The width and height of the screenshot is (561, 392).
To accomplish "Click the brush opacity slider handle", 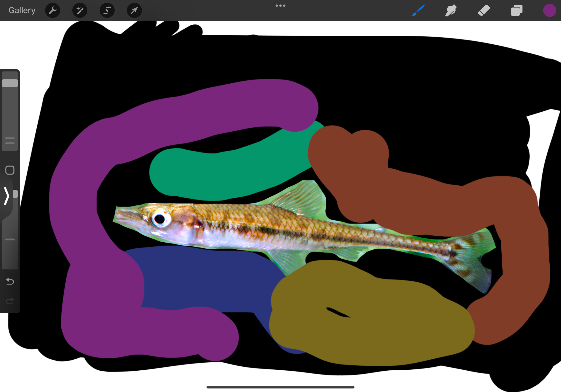I will pyautogui.click(x=16, y=194).
